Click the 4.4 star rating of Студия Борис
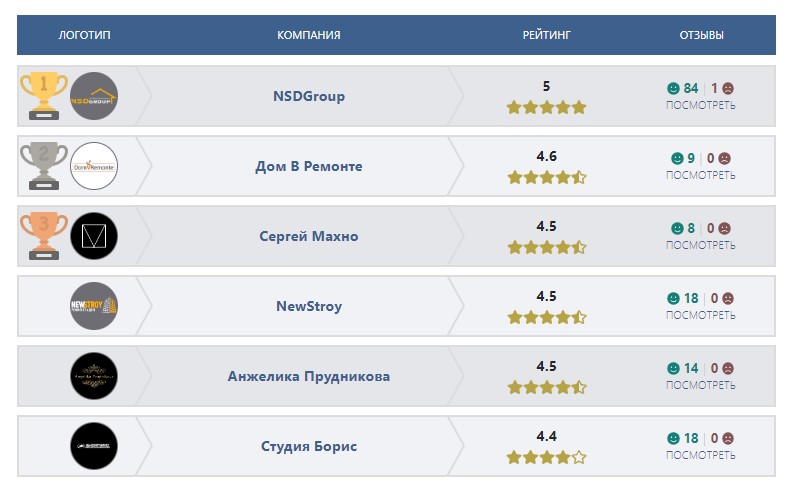Image resolution: width=791 pixels, height=484 pixels. tap(546, 457)
